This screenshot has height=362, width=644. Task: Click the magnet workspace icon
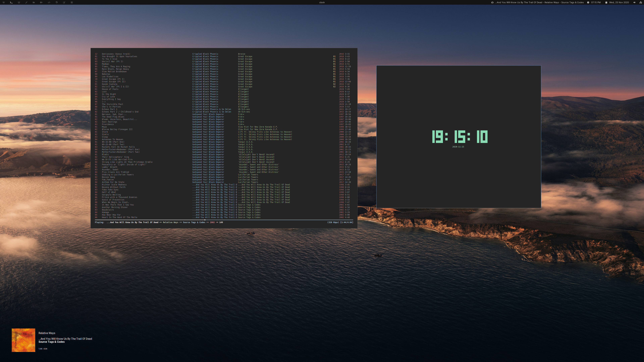(x=19, y=3)
